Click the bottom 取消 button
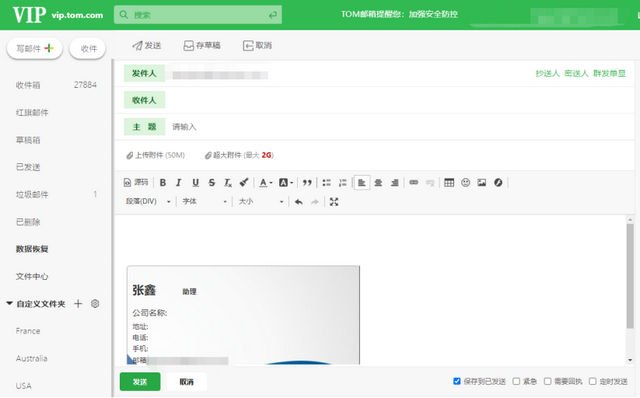 click(x=187, y=382)
